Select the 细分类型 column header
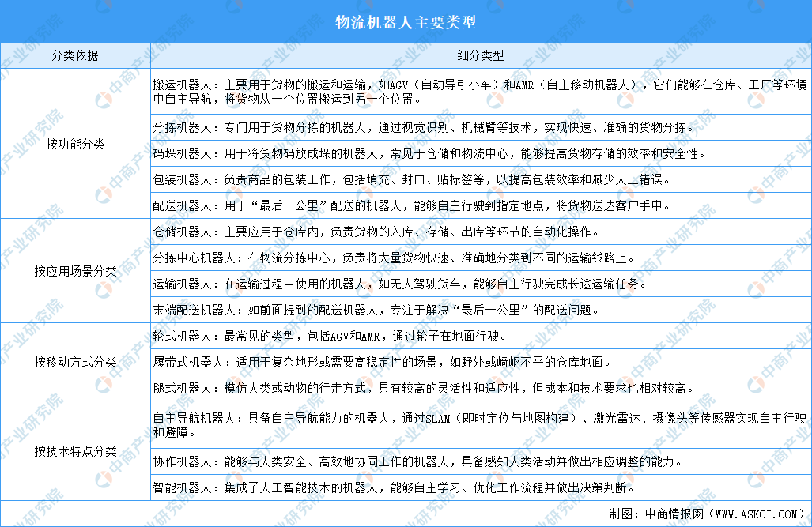Image resolution: width=812 pixels, height=527 pixels. pos(481,55)
